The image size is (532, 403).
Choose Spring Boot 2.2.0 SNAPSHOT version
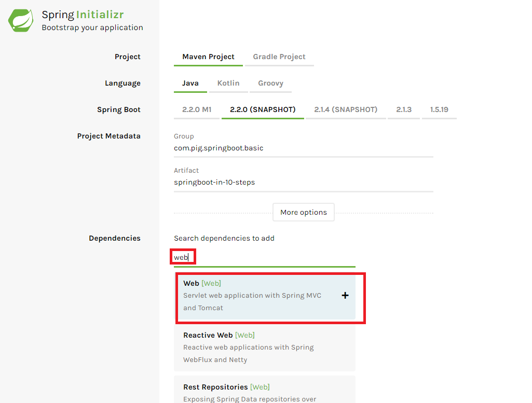coord(262,109)
